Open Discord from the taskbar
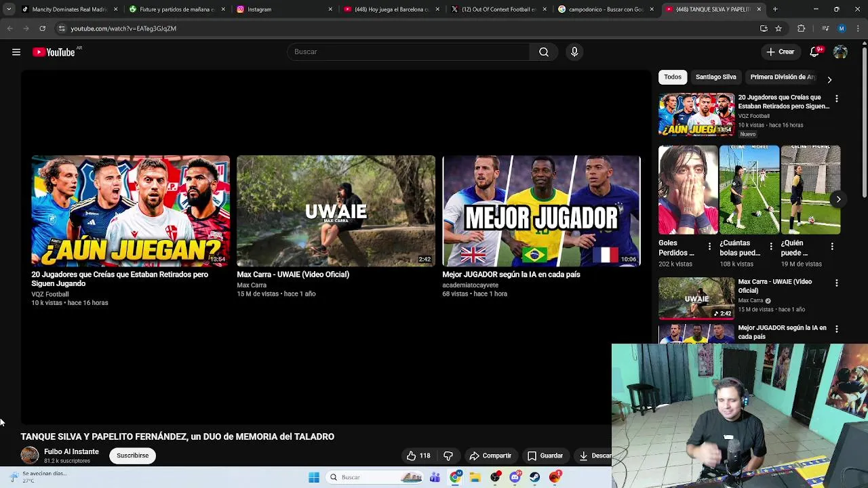 (515, 477)
